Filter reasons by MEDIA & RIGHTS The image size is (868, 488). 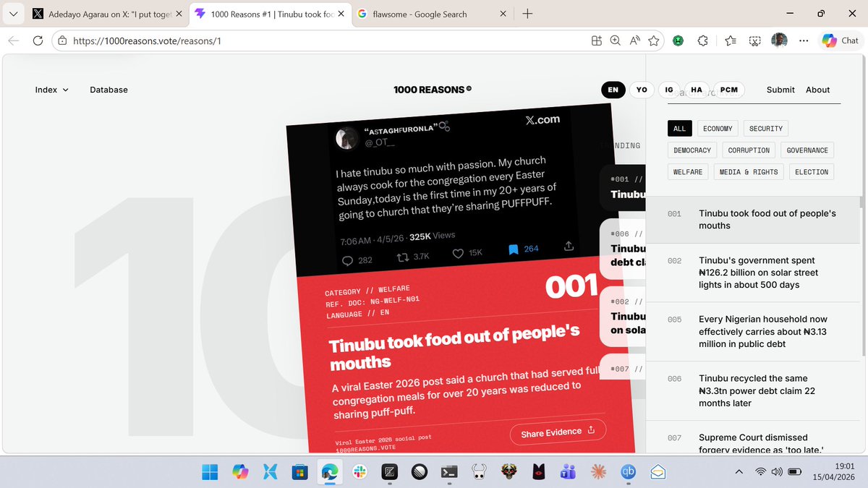[x=749, y=172]
